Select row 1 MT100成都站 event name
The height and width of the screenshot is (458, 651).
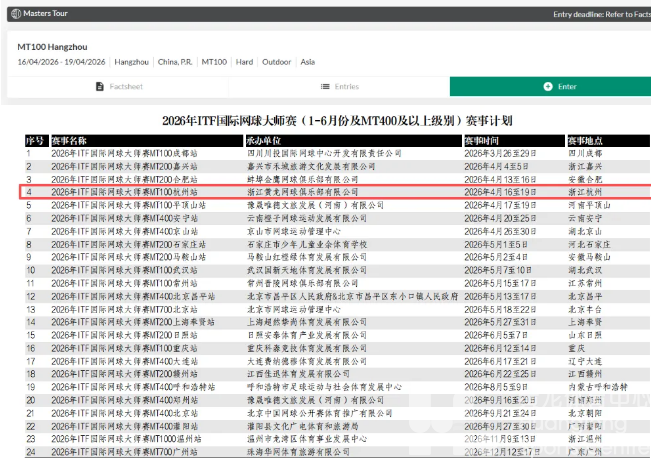pos(125,154)
